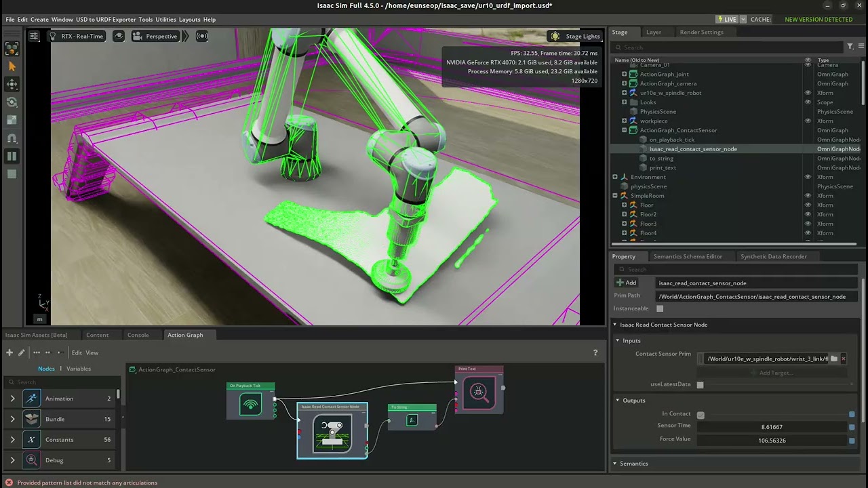Open the Utilities menu

[x=165, y=20]
